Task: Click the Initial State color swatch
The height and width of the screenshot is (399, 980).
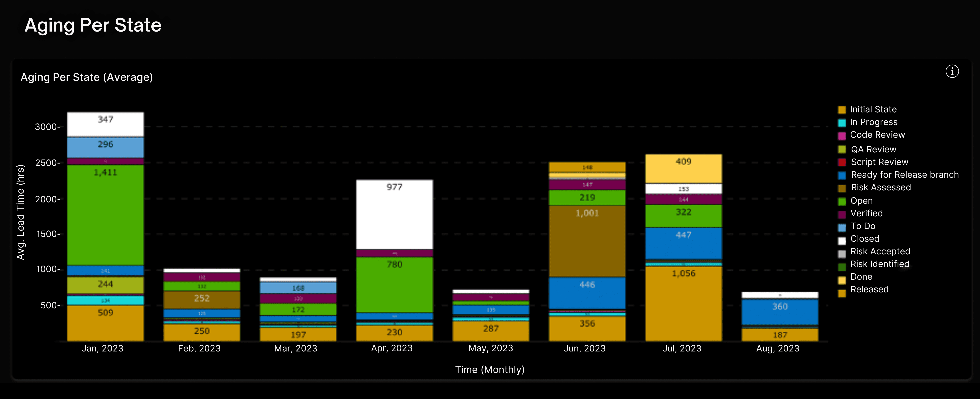Action: pos(842,109)
